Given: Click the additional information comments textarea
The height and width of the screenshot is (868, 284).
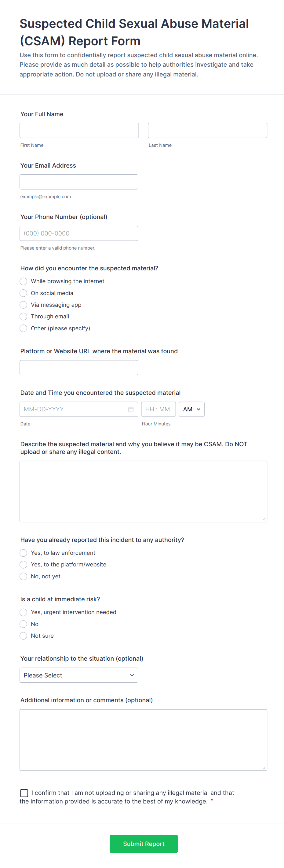Looking at the screenshot, I should (143, 740).
